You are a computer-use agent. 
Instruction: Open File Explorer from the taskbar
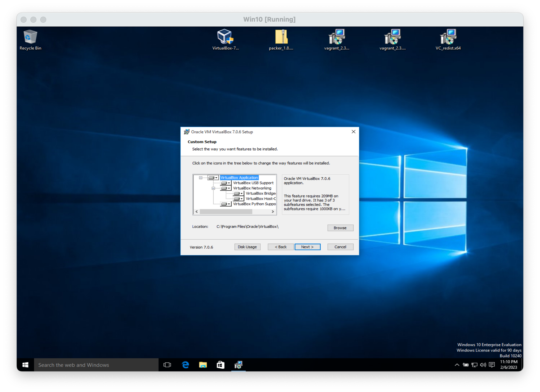[x=203, y=365]
